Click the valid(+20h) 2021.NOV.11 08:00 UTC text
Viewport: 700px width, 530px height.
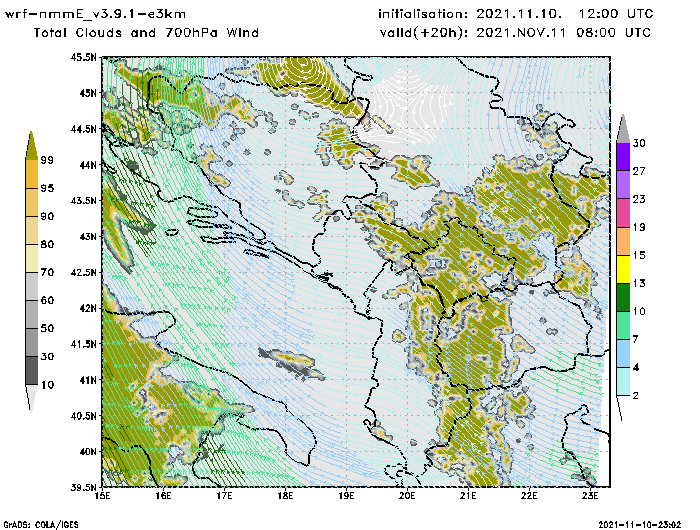tap(515, 33)
